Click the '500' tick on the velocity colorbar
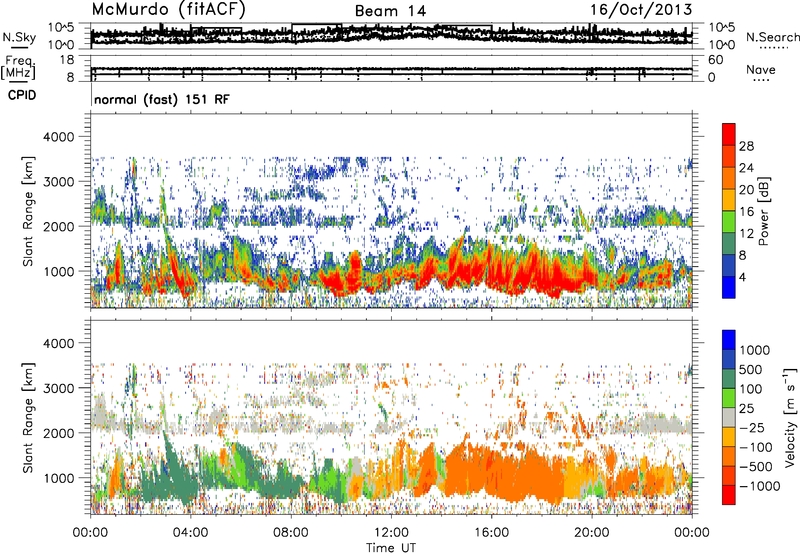800x554 pixels. (x=753, y=370)
